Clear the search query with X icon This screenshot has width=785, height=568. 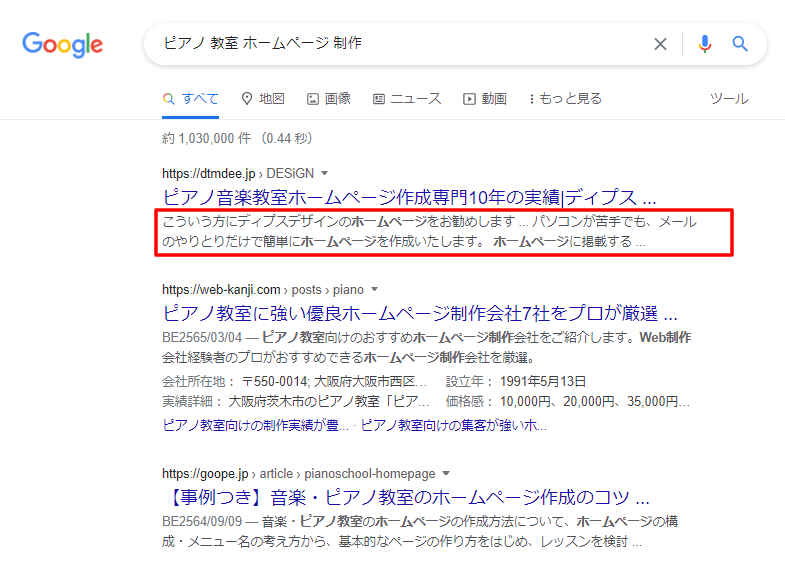coord(660,44)
